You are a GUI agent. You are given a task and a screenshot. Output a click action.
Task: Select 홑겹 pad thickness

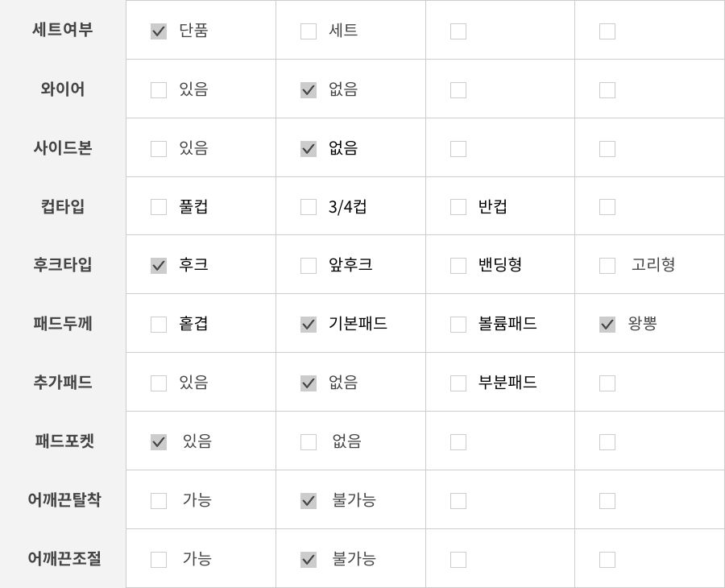pos(159,325)
